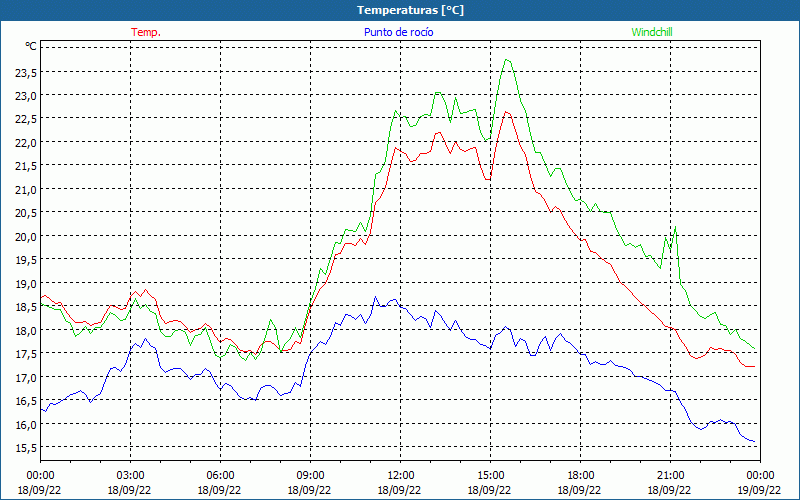Click the red Temp. peak after 15:00
The image size is (800, 500).
(506, 112)
